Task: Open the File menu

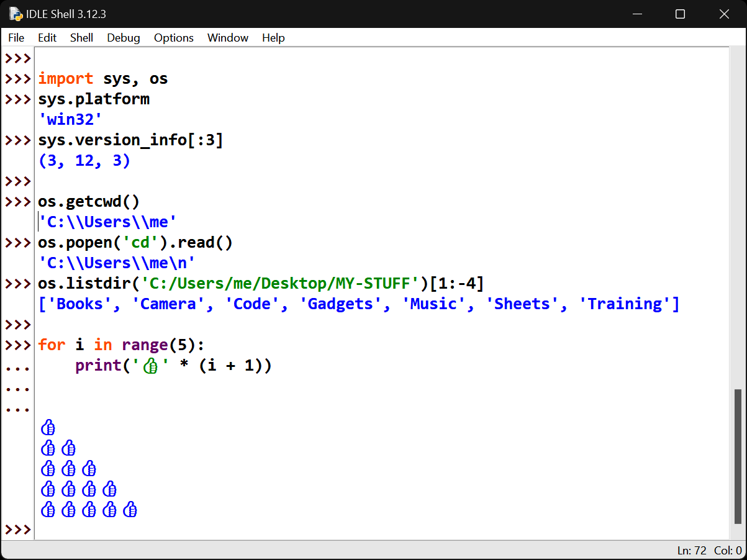Action: click(16, 38)
